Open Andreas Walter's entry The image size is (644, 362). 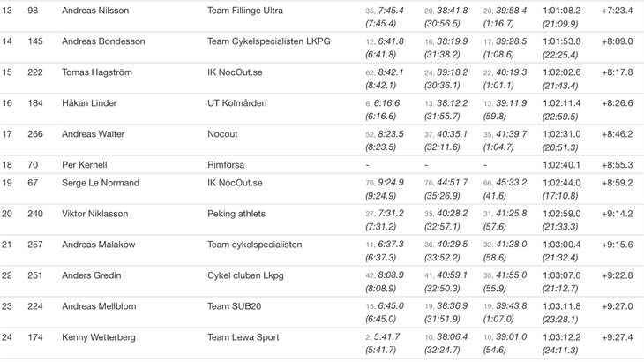tap(93, 134)
